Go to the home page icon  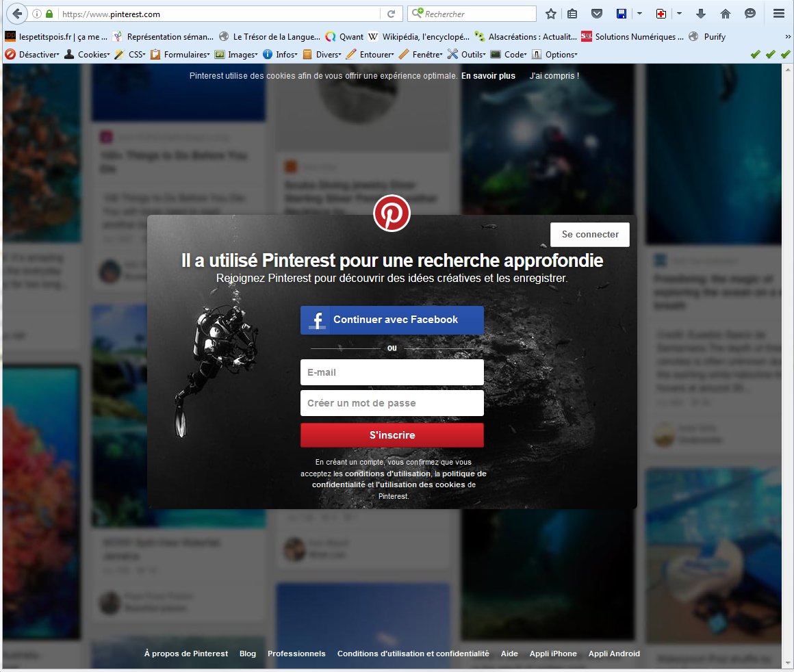726,14
